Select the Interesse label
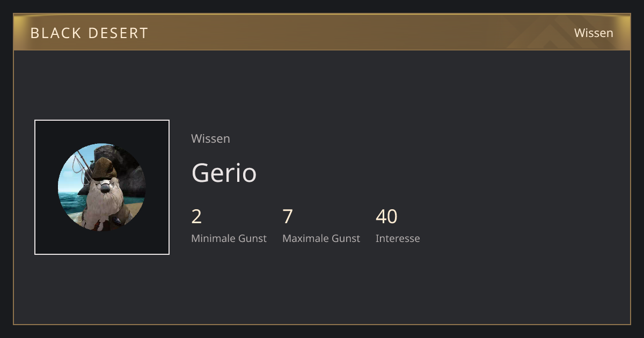The height and width of the screenshot is (338, 644). tap(398, 238)
